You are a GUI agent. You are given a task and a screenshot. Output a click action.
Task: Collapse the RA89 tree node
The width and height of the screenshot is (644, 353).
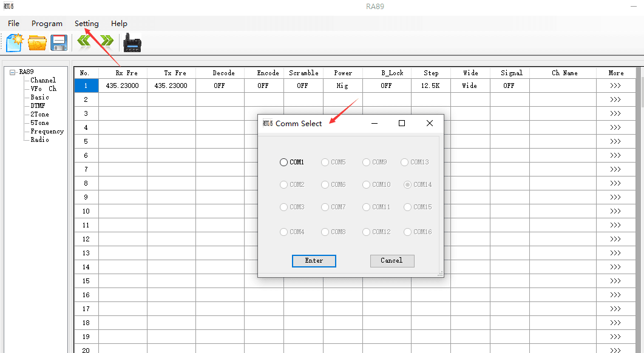[13, 72]
